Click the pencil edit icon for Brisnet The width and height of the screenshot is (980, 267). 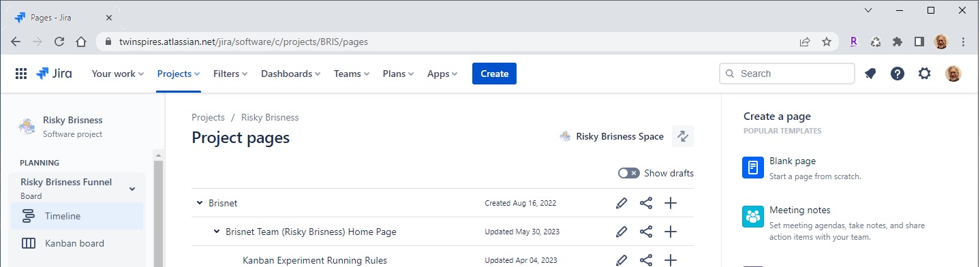(621, 203)
